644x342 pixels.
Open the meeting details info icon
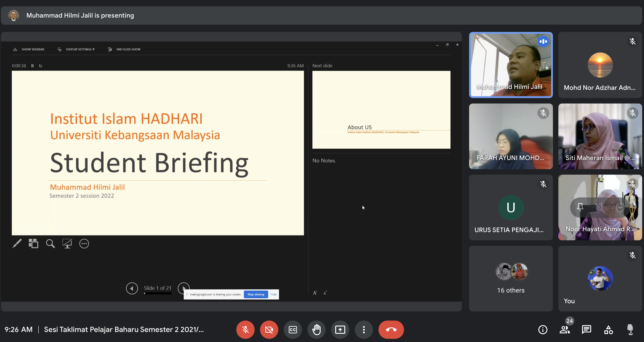pos(543,329)
